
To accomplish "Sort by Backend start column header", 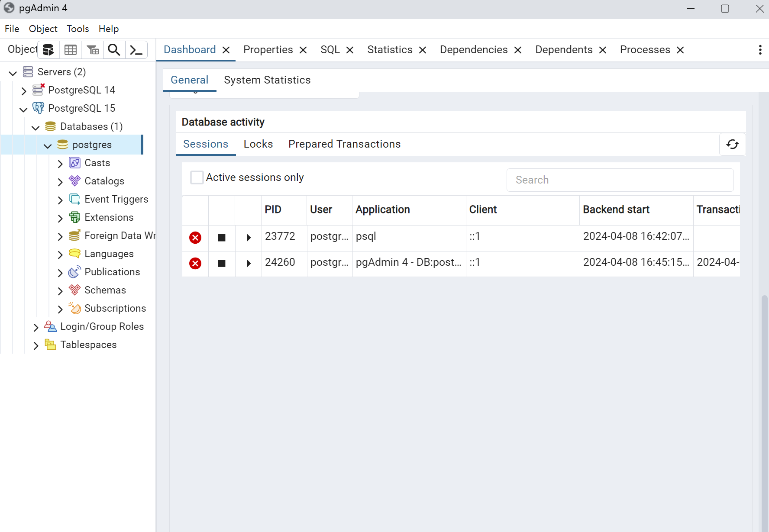I will tap(636, 210).
